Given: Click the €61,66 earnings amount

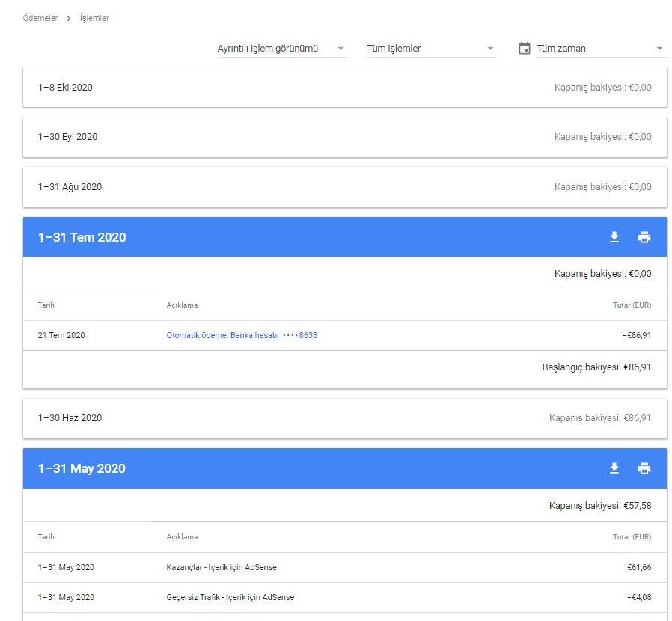Looking at the screenshot, I should pos(639,567).
